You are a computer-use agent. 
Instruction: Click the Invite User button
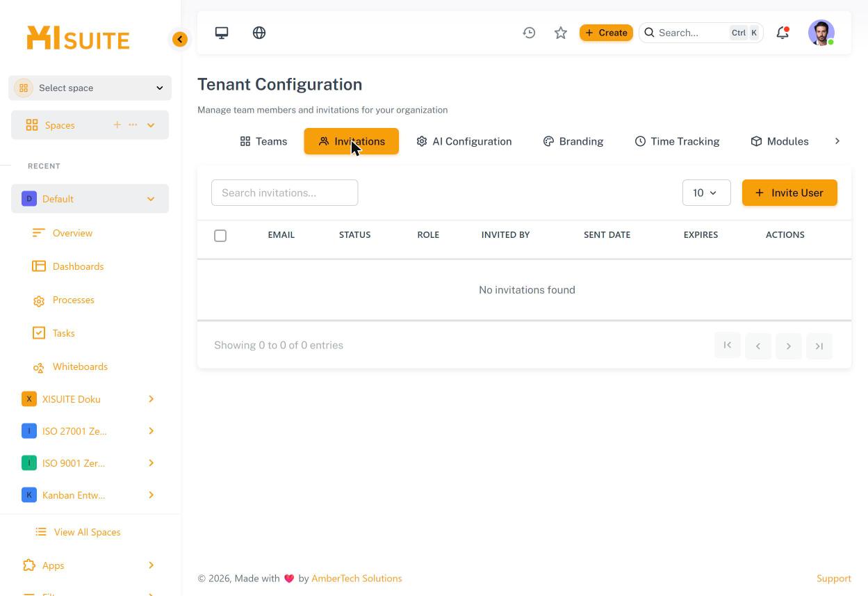click(x=789, y=193)
